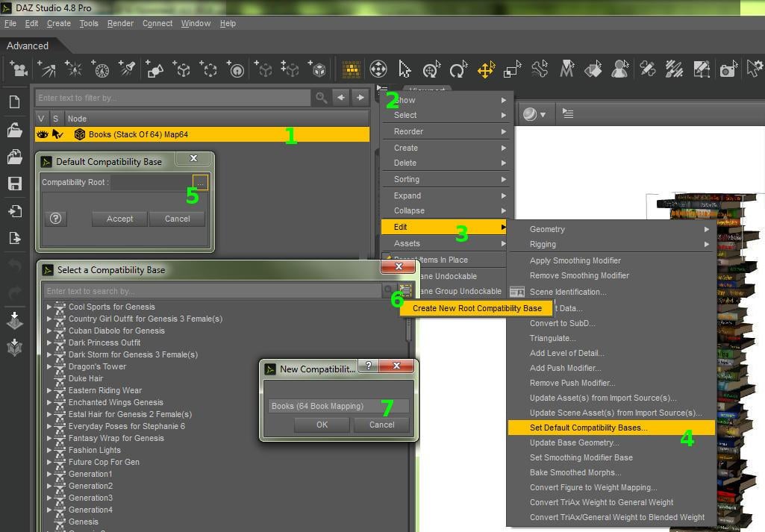765x532 pixels.
Task: Click Cancel in New Compatibility dialog
Action: (381, 425)
